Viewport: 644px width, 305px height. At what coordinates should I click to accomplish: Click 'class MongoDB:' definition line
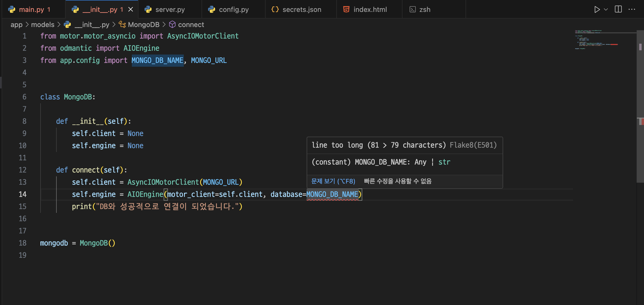68,97
